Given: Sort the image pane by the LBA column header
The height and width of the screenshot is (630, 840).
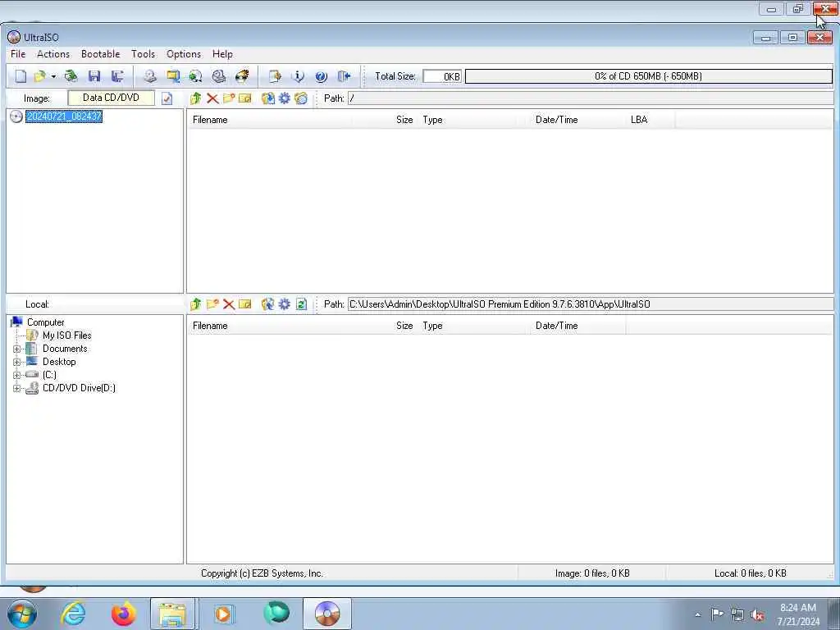Looking at the screenshot, I should pos(651,120).
